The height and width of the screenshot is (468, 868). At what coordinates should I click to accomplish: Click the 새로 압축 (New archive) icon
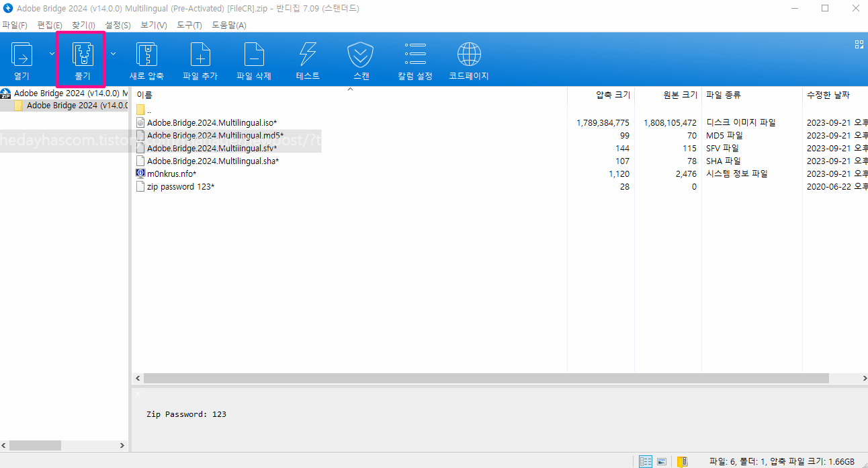click(146, 54)
